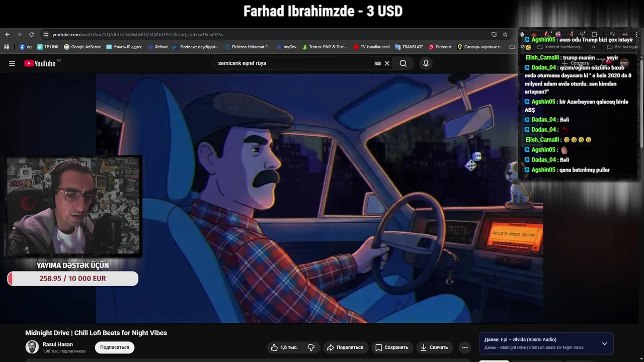
Task: Open the Pinterest bookmark
Action: pyautogui.click(x=440, y=47)
